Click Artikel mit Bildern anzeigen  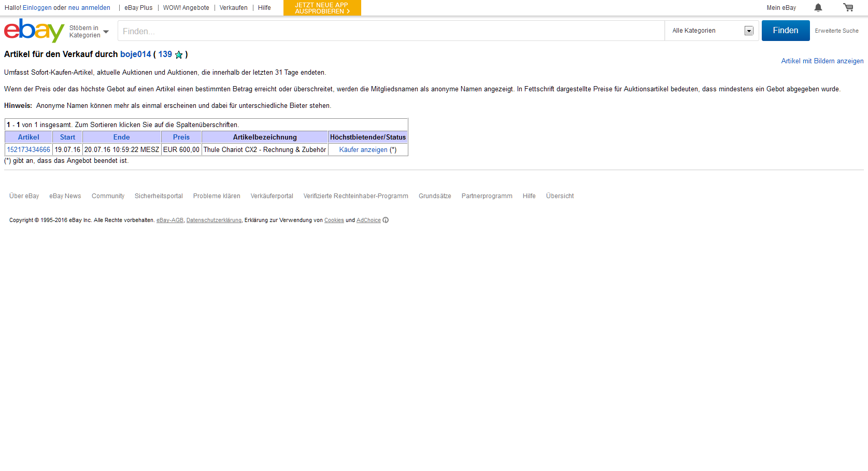(822, 61)
